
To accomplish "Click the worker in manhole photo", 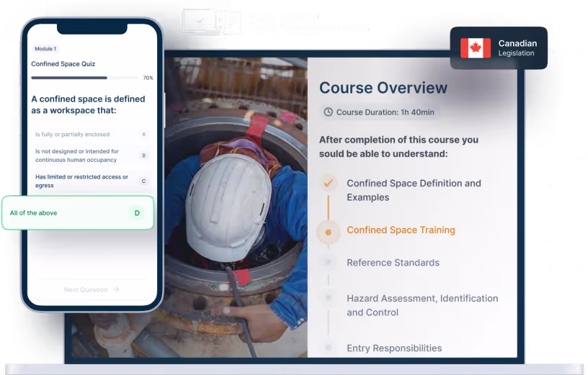I will coord(236,207).
